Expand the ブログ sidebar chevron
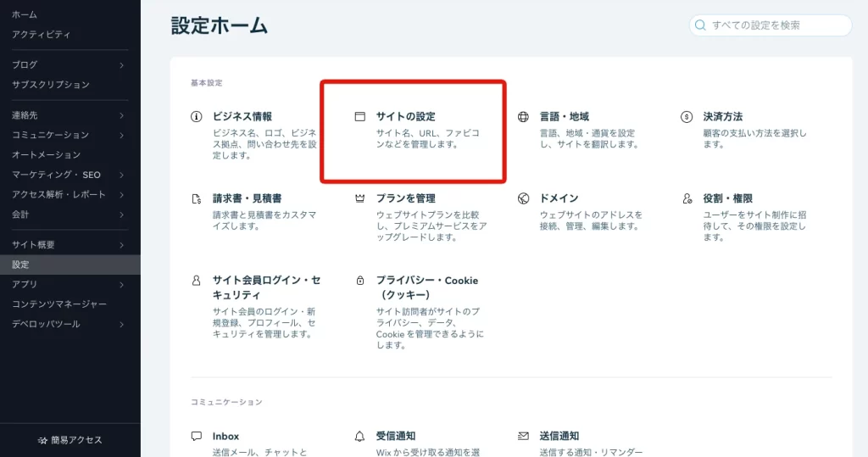The height and width of the screenshot is (457, 868). click(x=121, y=65)
